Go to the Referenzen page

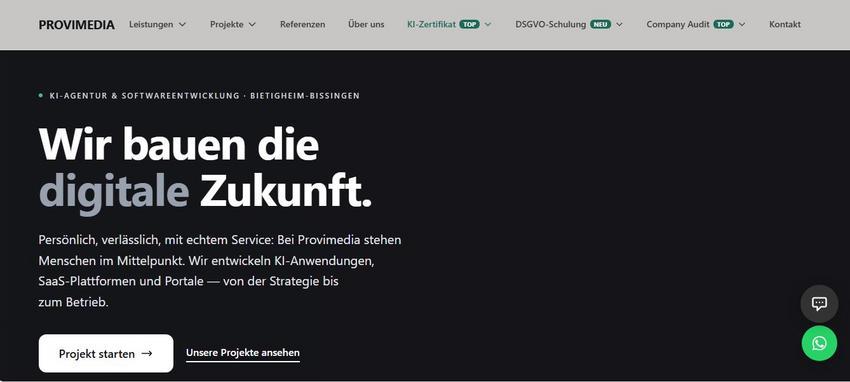[x=302, y=24]
